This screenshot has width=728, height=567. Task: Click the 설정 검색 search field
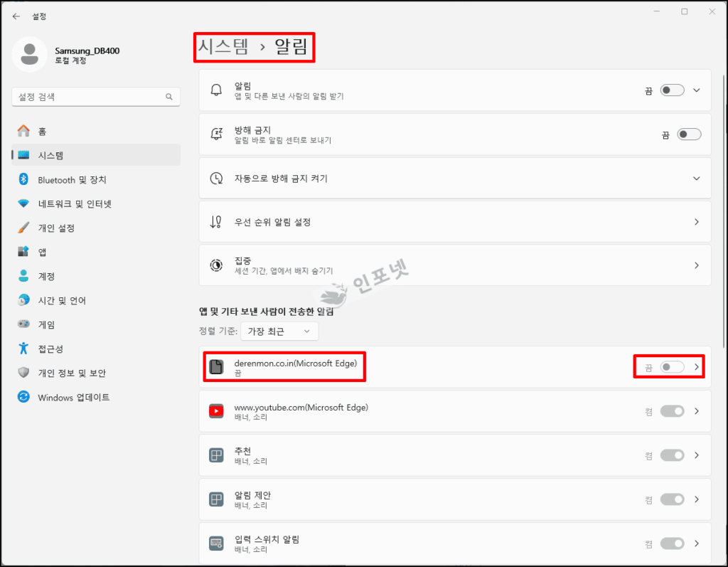point(96,97)
